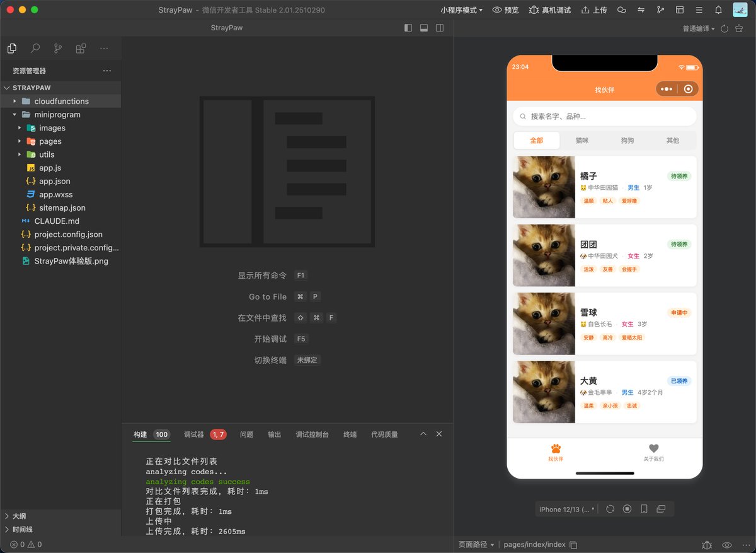Image resolution: width=756 pixels, height=553 pixels.
Task: Click the clear cache icon beside refresh
Action: click(739, 28)
